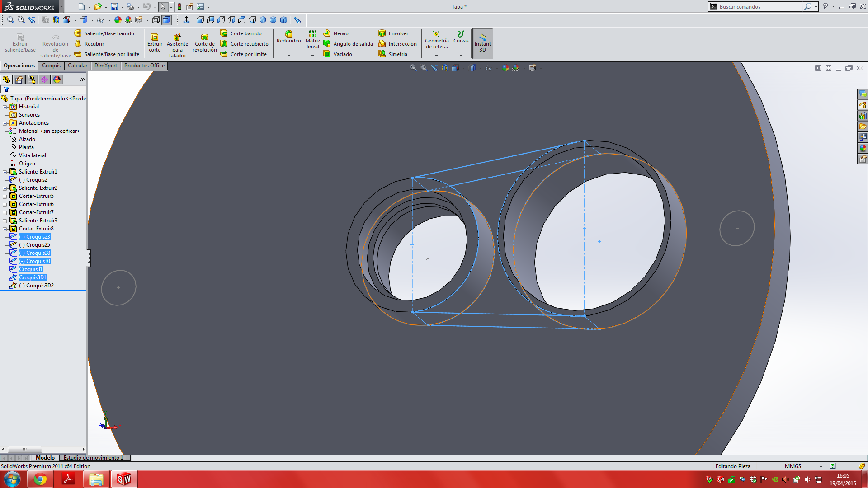This screenshot has width=868, height=488.
Task: Click the Envolver button
Action: pyautogui.click(x=393, y=33)
